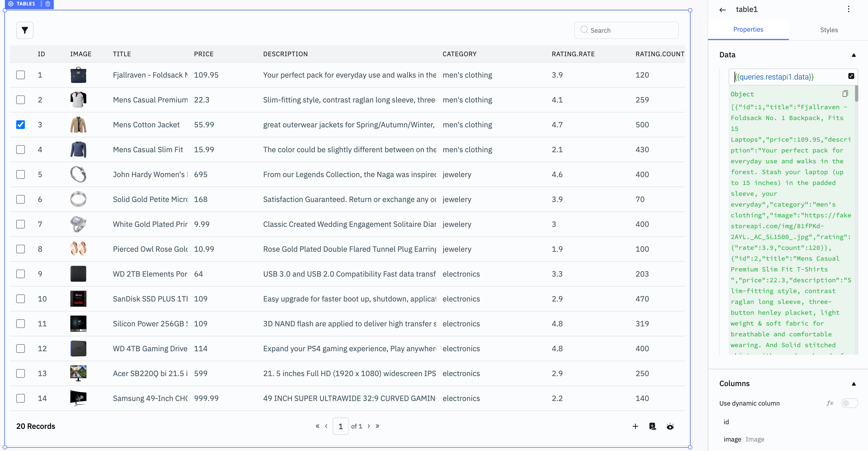This screenshot has width=868, height=451.
Task: Copy the data preview Object content
Action: pyautogui.click(x=845, y=94)
